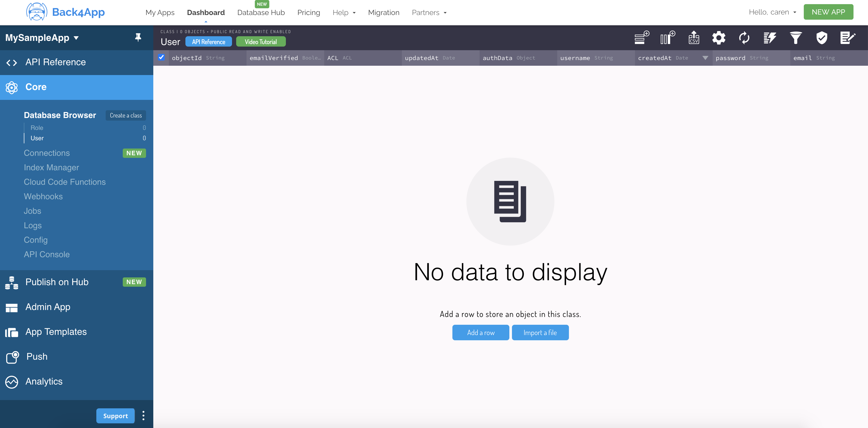Select the Role class in Database Browser
The image size is (868, 428).
pos(37,128)
